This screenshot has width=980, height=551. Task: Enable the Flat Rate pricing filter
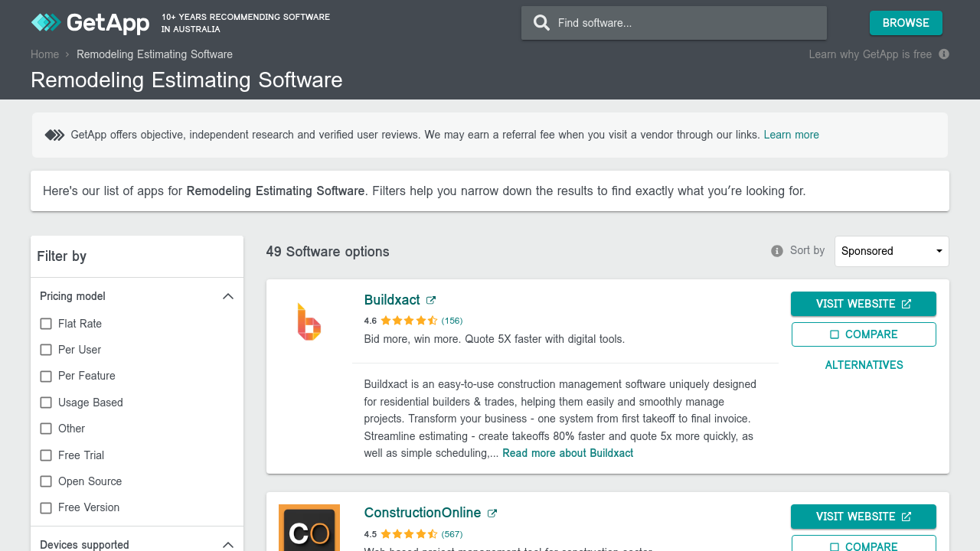click(x=46, y=324)
